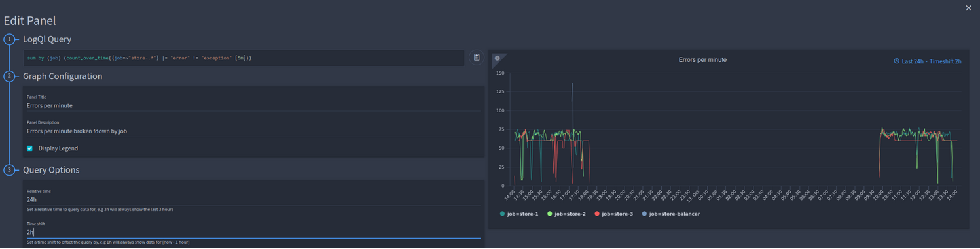This screenshot has height=249, width=980.
Task: Click the green store-2 legend color dot
Action: (550, 214)
